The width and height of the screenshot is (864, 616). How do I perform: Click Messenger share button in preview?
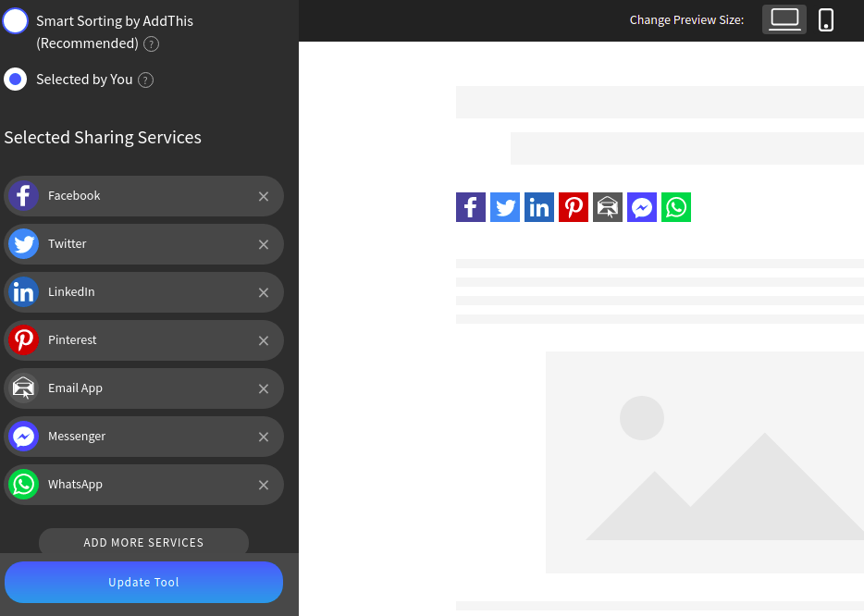[x=642, y=207]
